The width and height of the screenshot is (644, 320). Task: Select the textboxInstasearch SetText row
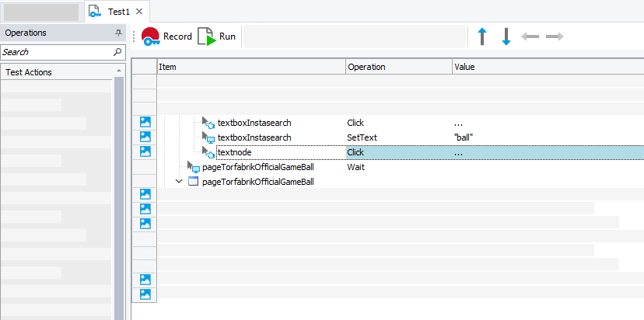(254, 137)
